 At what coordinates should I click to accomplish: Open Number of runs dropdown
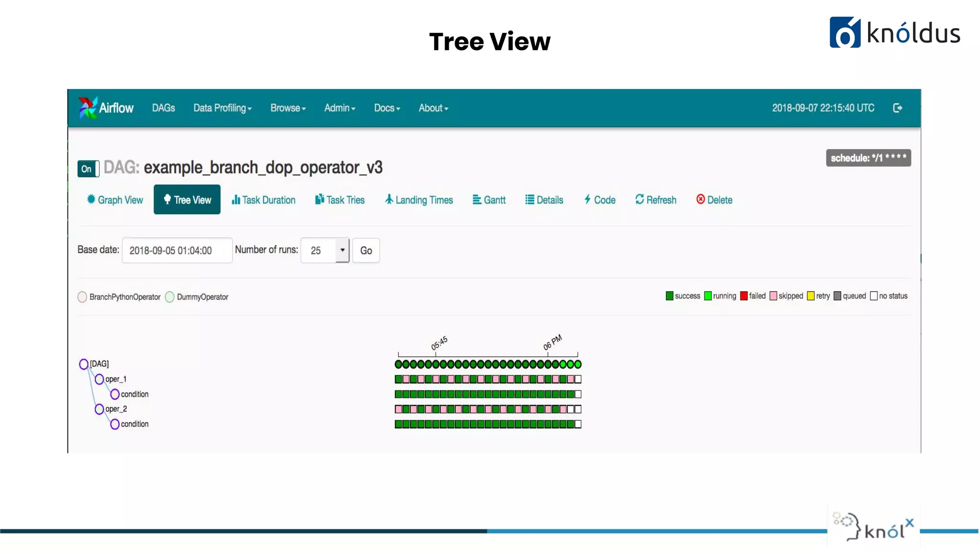(x=325, y=250)
